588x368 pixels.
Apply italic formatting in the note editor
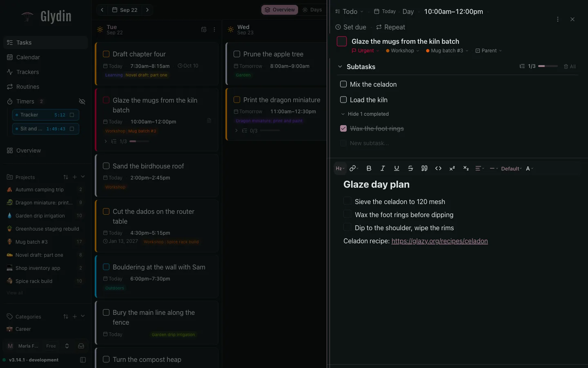(x=383, y=168)
